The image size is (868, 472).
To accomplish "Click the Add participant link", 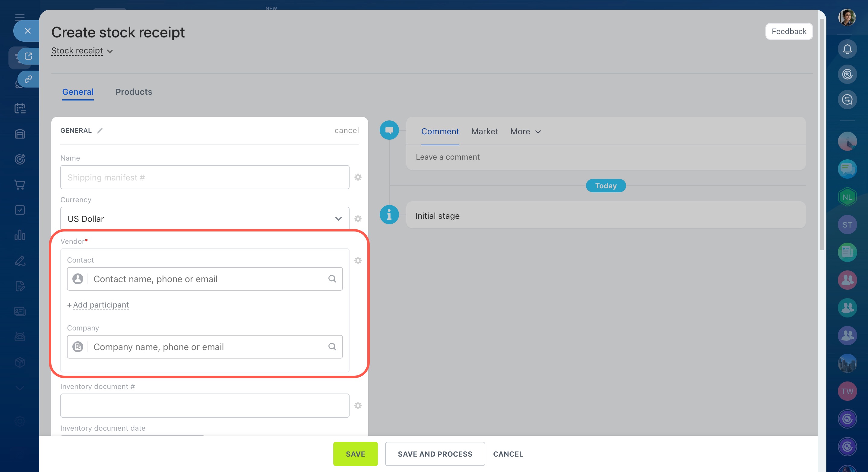I will pos(100,305).
